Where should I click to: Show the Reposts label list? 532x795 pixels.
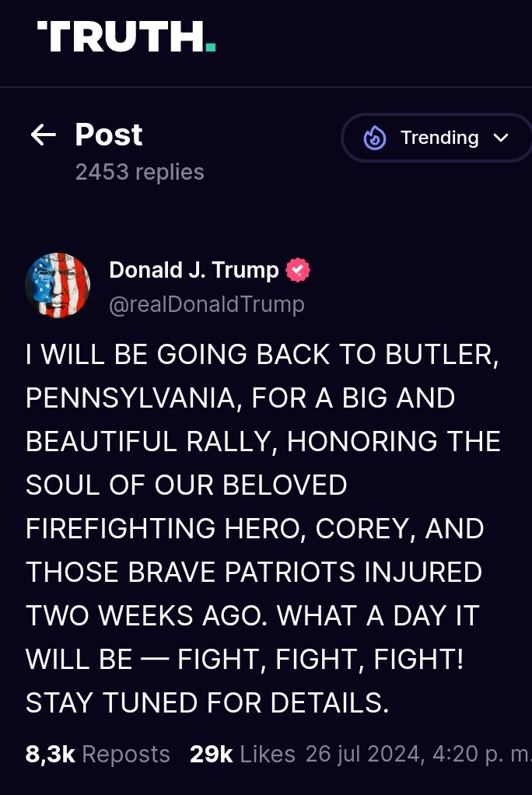click(x=126, y=754)
